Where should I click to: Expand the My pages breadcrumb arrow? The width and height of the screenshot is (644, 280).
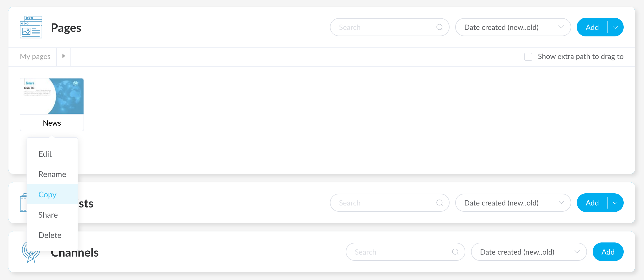63,56
